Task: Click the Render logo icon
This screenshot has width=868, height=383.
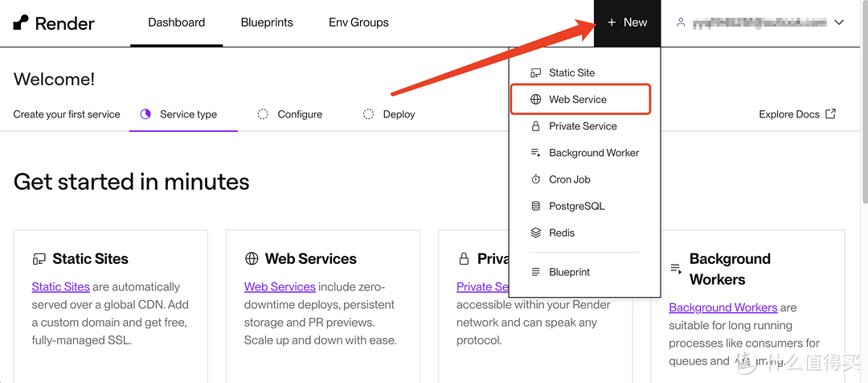Action: (21, 23)
